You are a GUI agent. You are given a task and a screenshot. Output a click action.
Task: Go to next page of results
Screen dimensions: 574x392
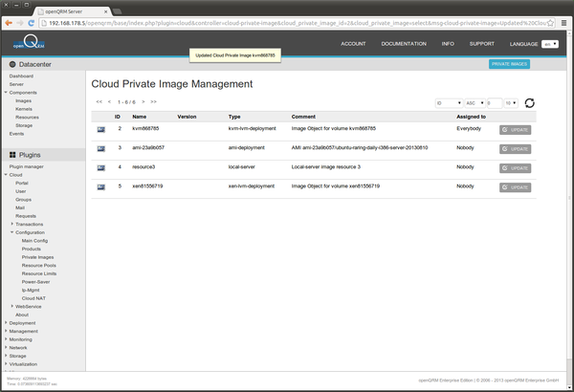tap(143, 101)
